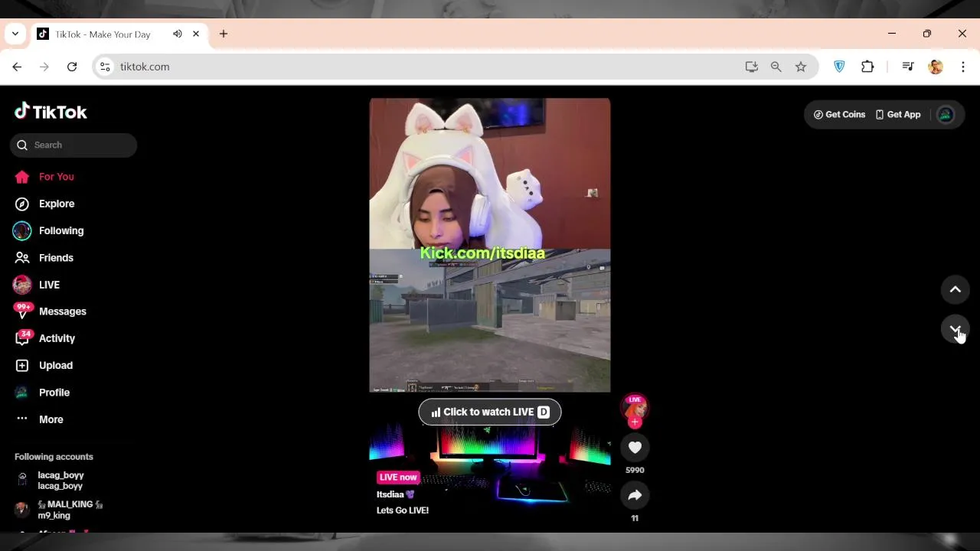The image size is (980, 551).
Task: Click the 5990 likes count
Action: click(635, 470)
